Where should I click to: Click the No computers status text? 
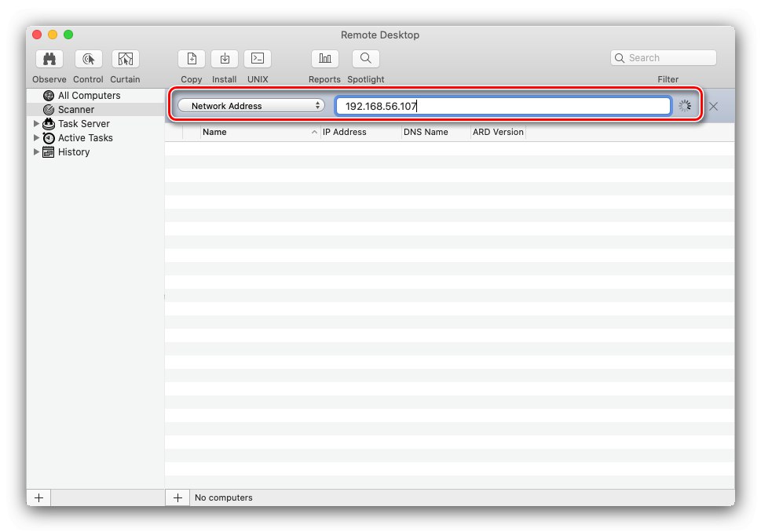pos(223,497)
